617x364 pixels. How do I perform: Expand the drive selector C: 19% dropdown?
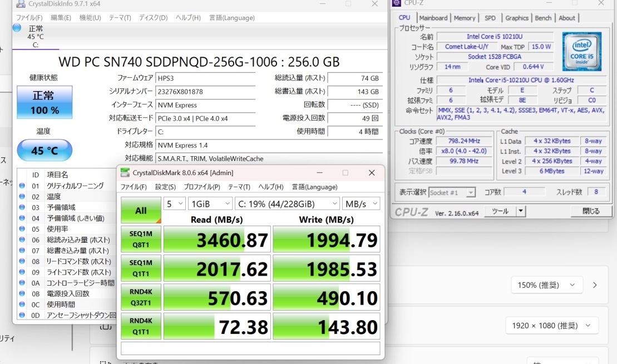click(287, 203)
